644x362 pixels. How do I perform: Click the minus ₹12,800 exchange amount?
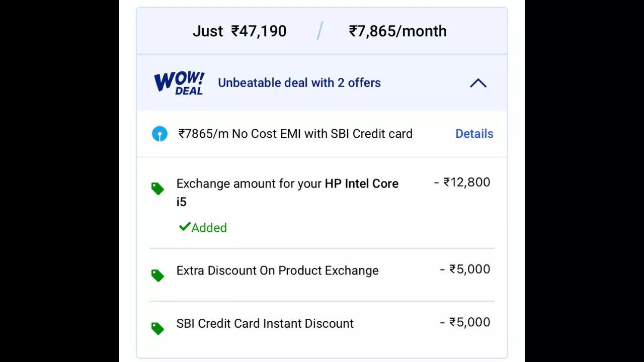[462, 182]
